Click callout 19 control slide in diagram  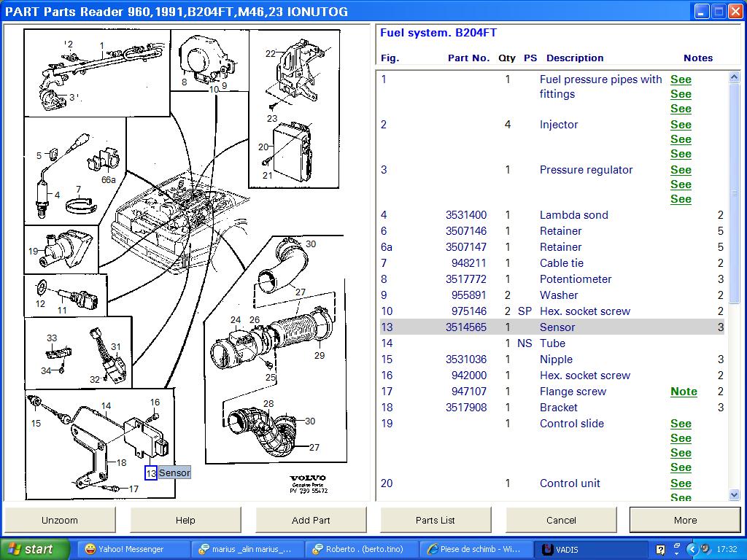pyautogui.click(x=33, y=251)
